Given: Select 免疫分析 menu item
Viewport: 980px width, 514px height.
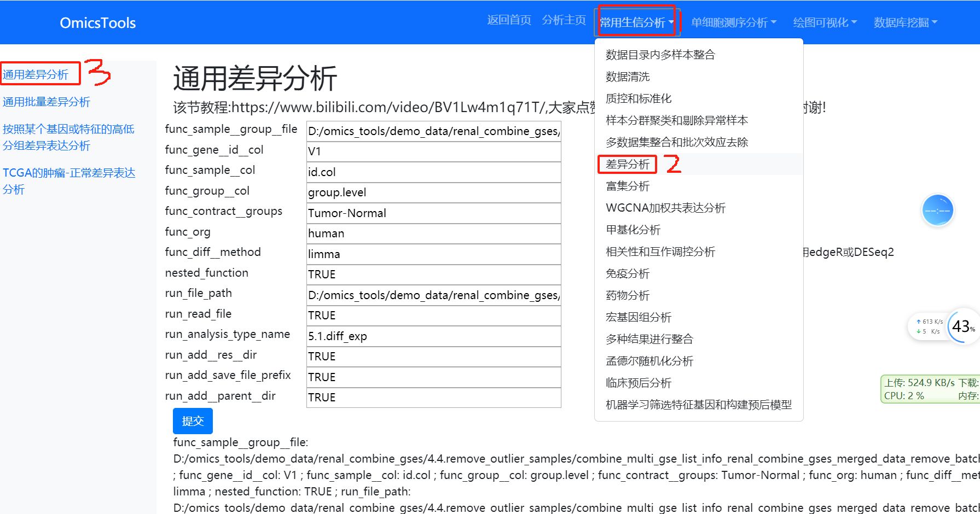Looking at the screenshot, I should click(x=699, y=273).
